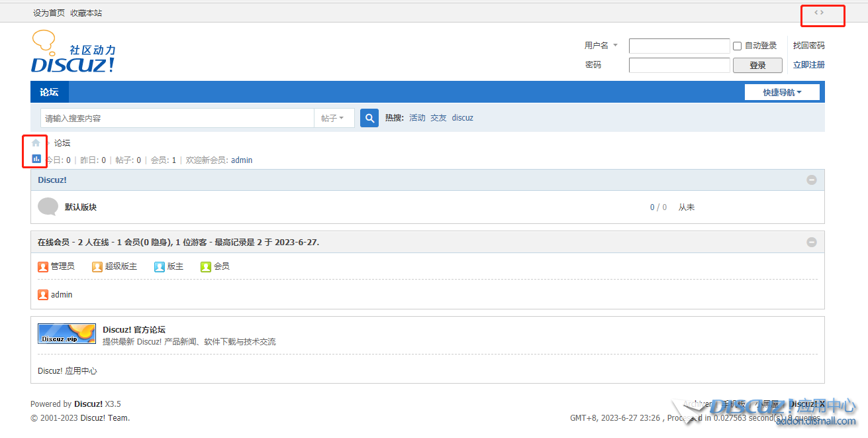Click 设为首页 in the top bar

49,13
